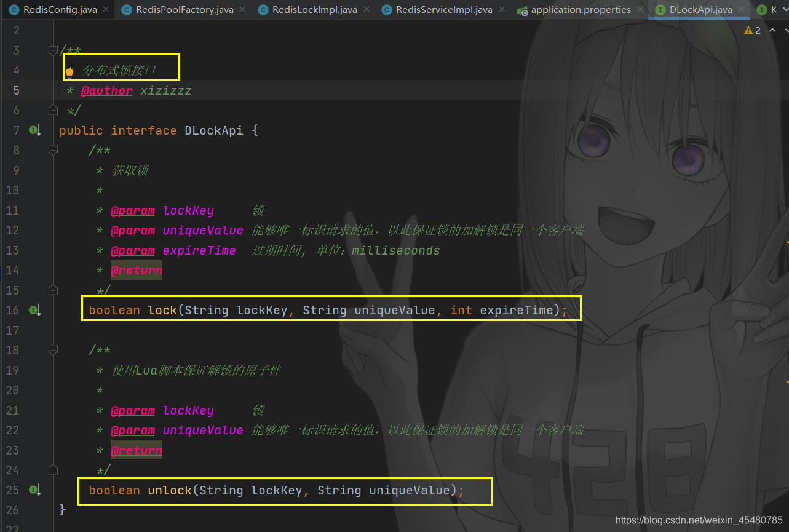Image resolution: width=789 pixels, height=532 pixels.
Task: Click the fold end marker at line 6
Action: [53, 110]
